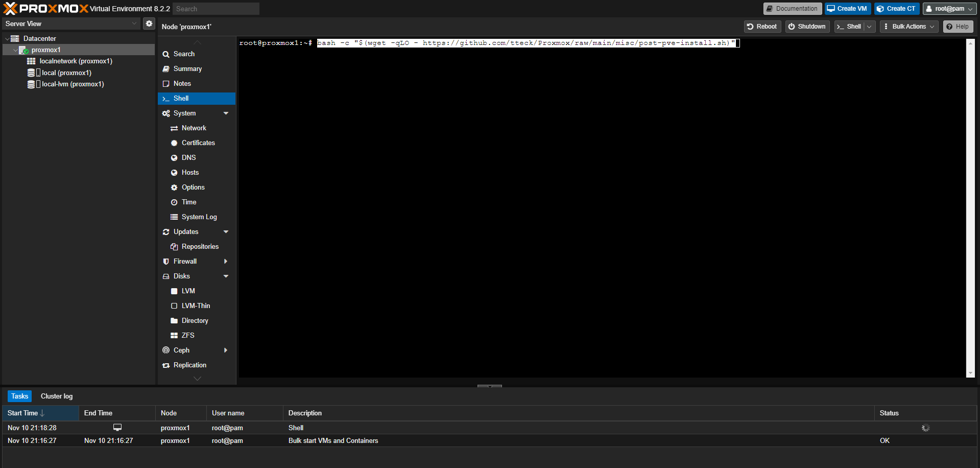980x468 pixels.
Task: Click the Create VM button
Action: pyautogui.click(x=847, y=9)
